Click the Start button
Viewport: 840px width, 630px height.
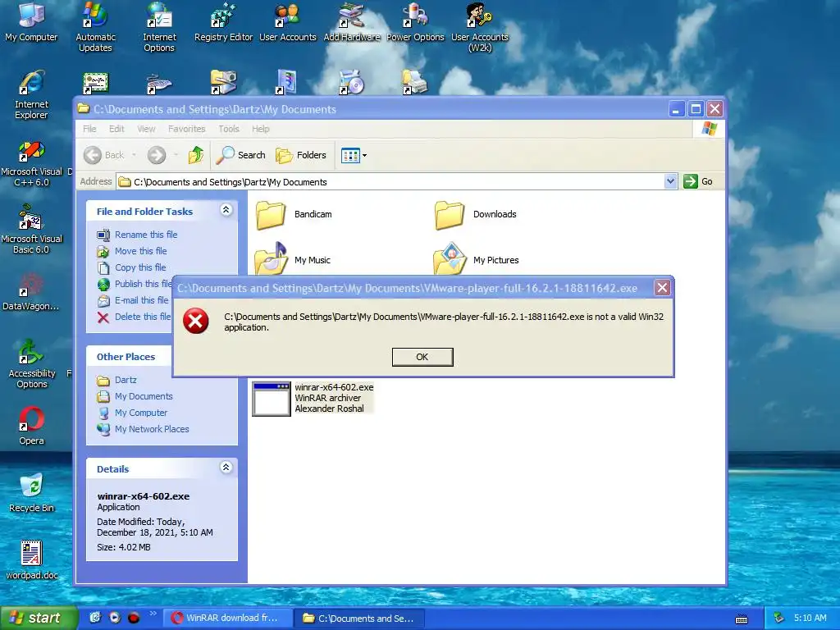(38, 619)
